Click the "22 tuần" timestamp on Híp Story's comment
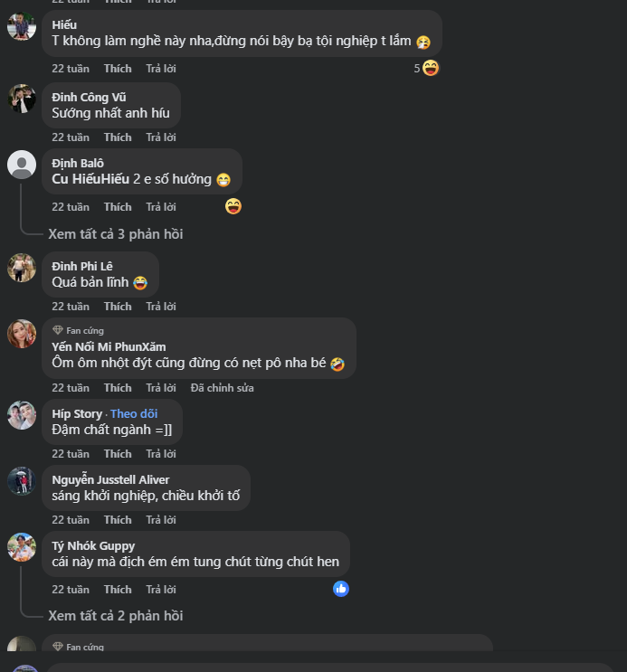Viewport: 627px width, 672px height. click(71, 454)
